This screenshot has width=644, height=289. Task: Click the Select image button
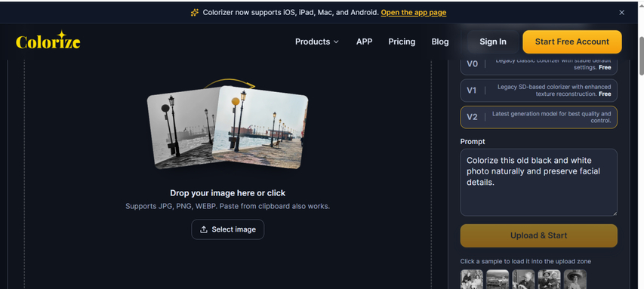click(x=227, y=229)
